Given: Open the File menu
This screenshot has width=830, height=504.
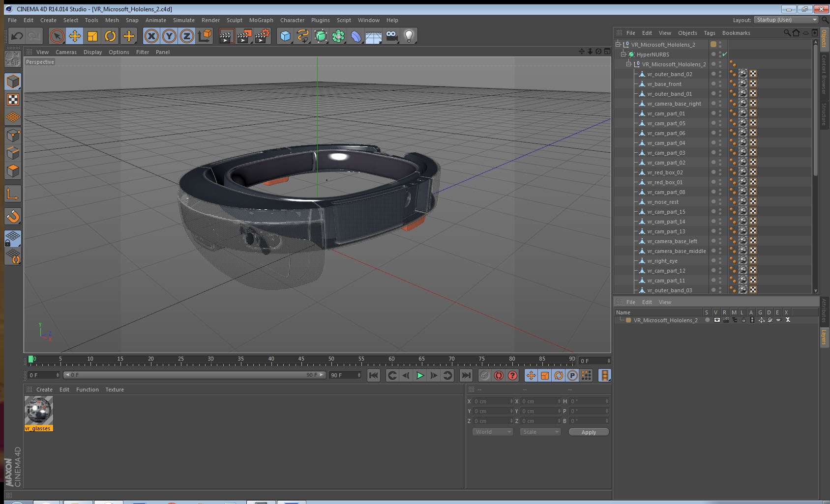Looking at the screenshot, I should coord(12,20).
